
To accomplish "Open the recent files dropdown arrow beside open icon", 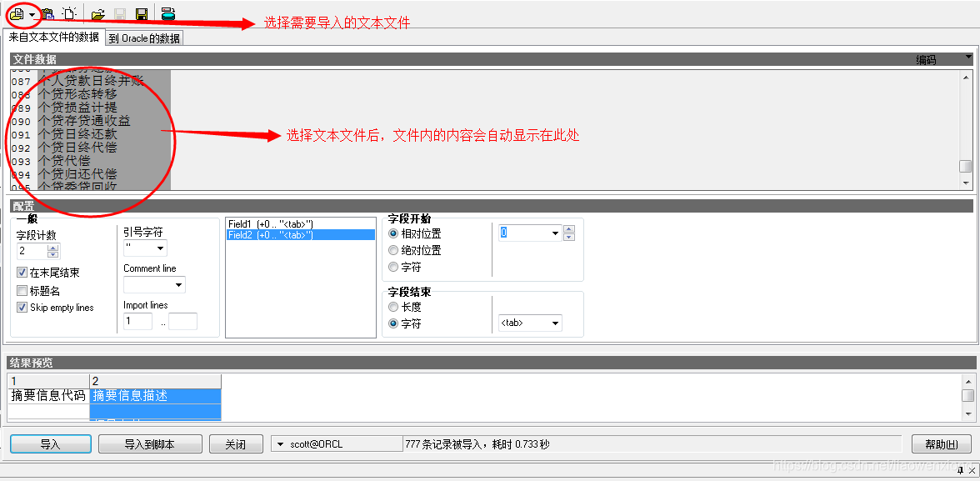I will coord(32,14).
